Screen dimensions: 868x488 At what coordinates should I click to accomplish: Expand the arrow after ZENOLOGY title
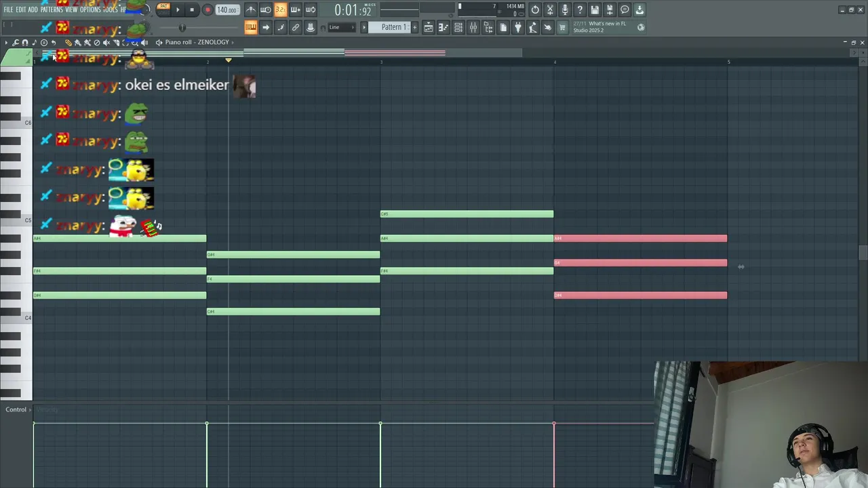[x=233, y=42]
